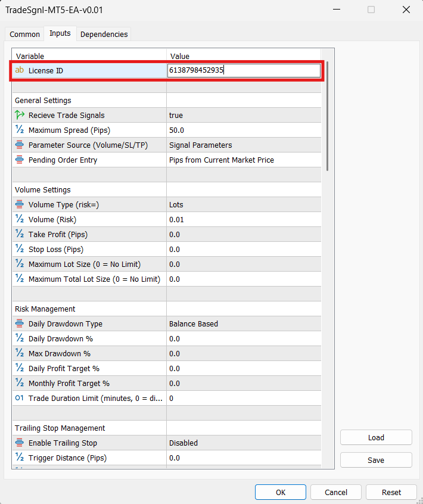Select the Volume Settings section row
Image resolution: width=423 pixels, height=504 pixels.
pyautogui.click(x=166, y=189)
